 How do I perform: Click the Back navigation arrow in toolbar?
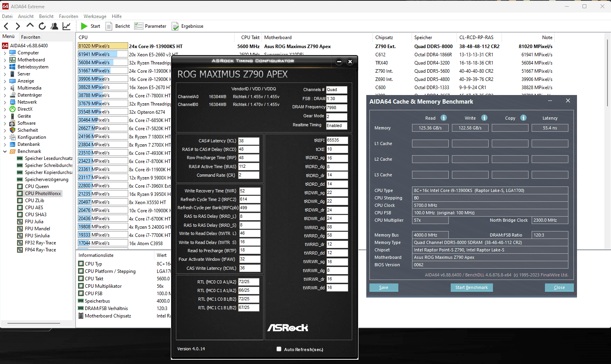[6, 26]
